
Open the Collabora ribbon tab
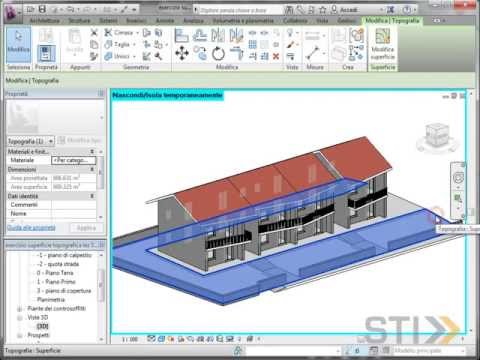[295, 21]
